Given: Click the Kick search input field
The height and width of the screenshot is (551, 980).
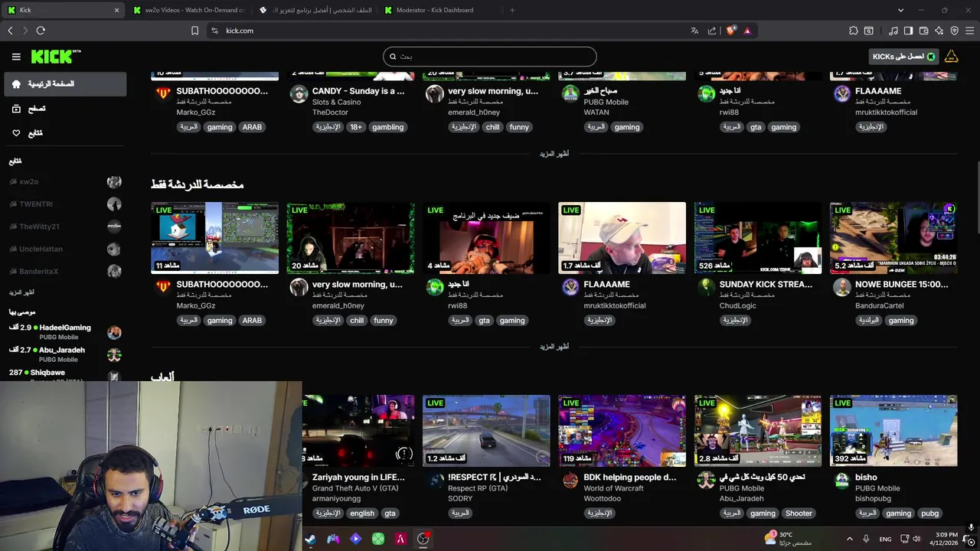Looking at the screenshot, I should [x=490, y=57].
